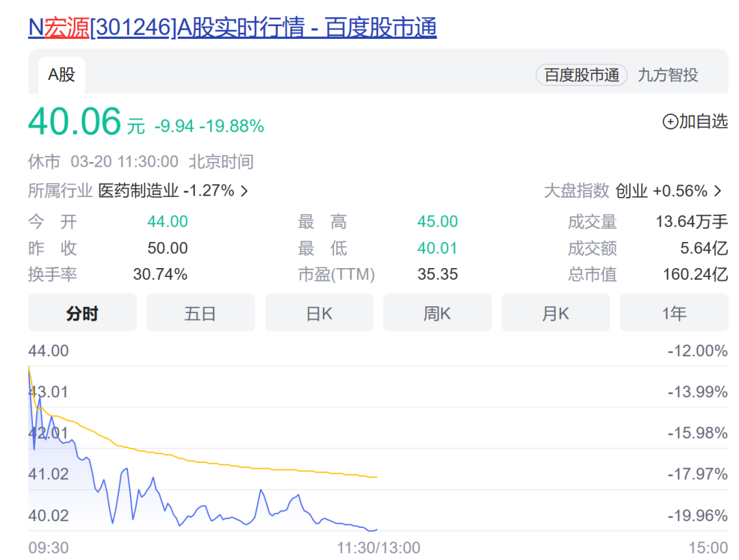Open 创业 index link
Image resolution: width=739 pixels, height=560 pixels.
pos(632,191)
